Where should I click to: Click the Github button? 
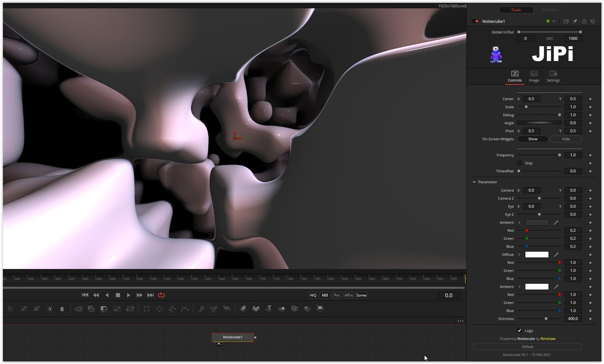click(x=528, y=347)
